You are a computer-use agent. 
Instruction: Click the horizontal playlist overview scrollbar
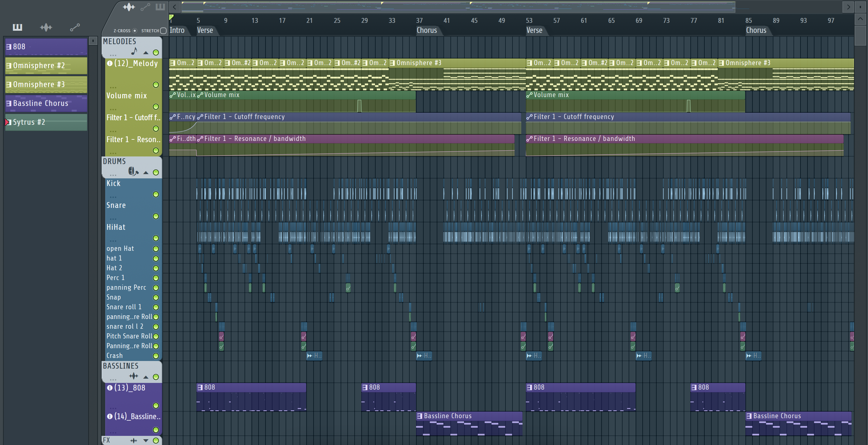(458, 7)
